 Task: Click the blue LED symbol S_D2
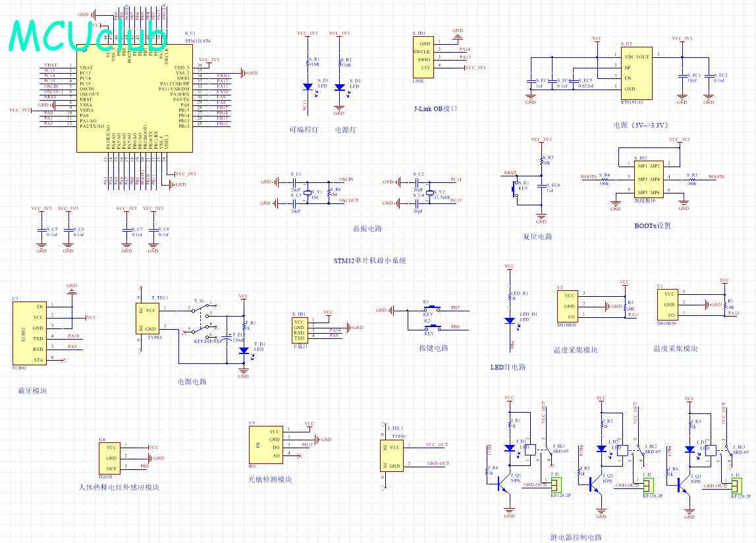tap(339, 88)
